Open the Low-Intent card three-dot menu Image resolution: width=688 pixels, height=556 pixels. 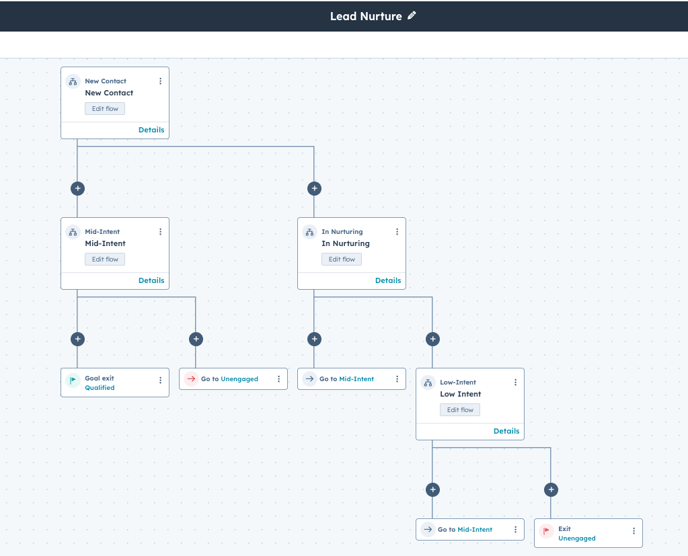515,382
